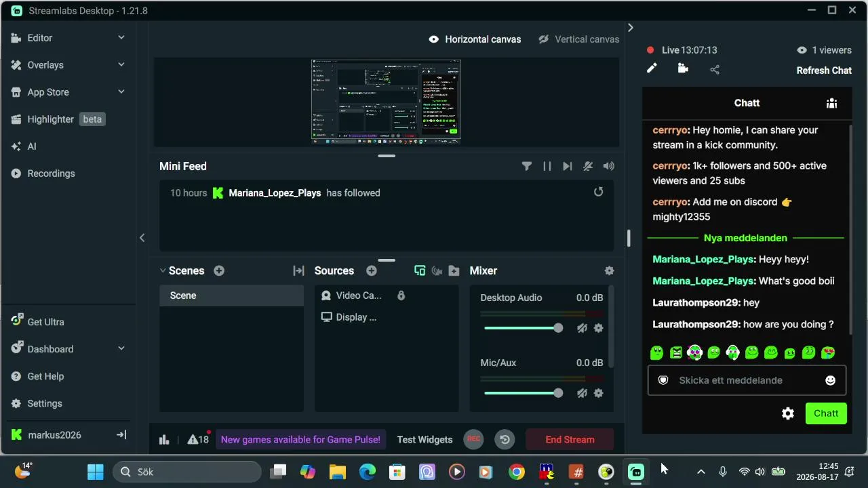Log out of markus2026 account
868x488 pixels.
tap(121, 434)
